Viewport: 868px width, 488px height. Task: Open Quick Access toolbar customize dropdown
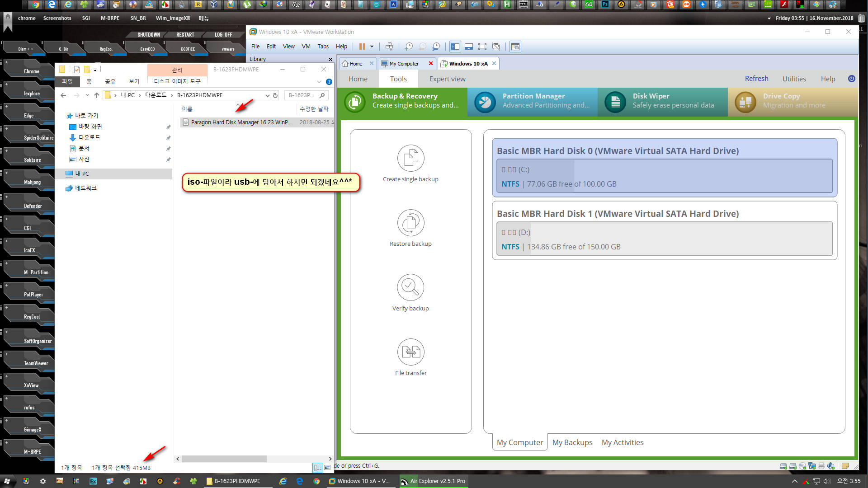coord(95,70)
